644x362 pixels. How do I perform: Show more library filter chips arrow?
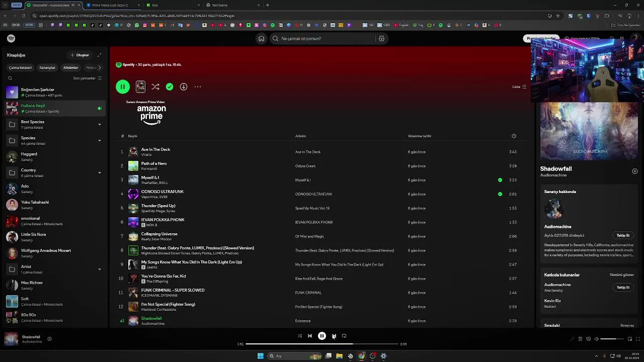pyautogui.click(x=100, y=67)
